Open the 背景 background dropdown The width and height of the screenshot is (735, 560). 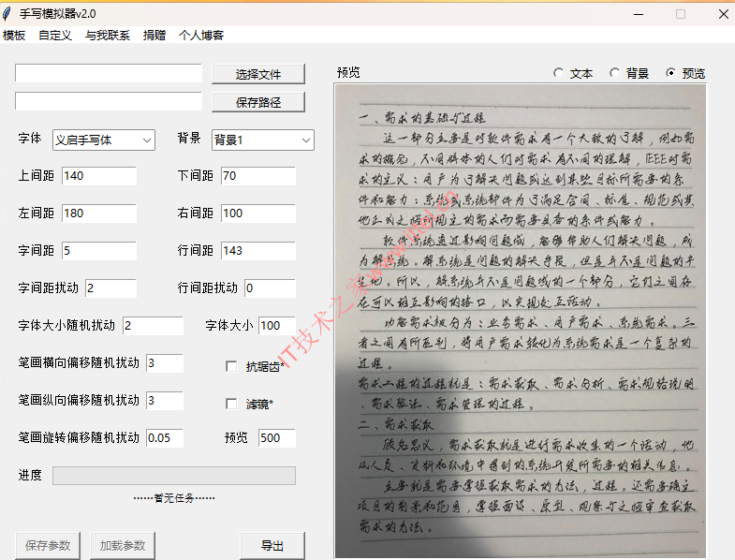click(x=263, y=140)
